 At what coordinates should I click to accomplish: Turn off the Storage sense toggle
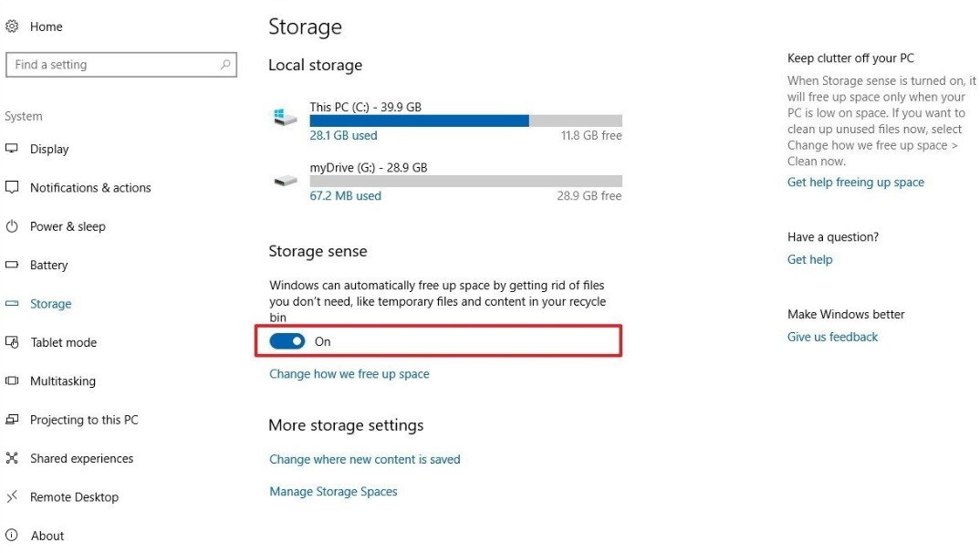(x=287, y=341)
